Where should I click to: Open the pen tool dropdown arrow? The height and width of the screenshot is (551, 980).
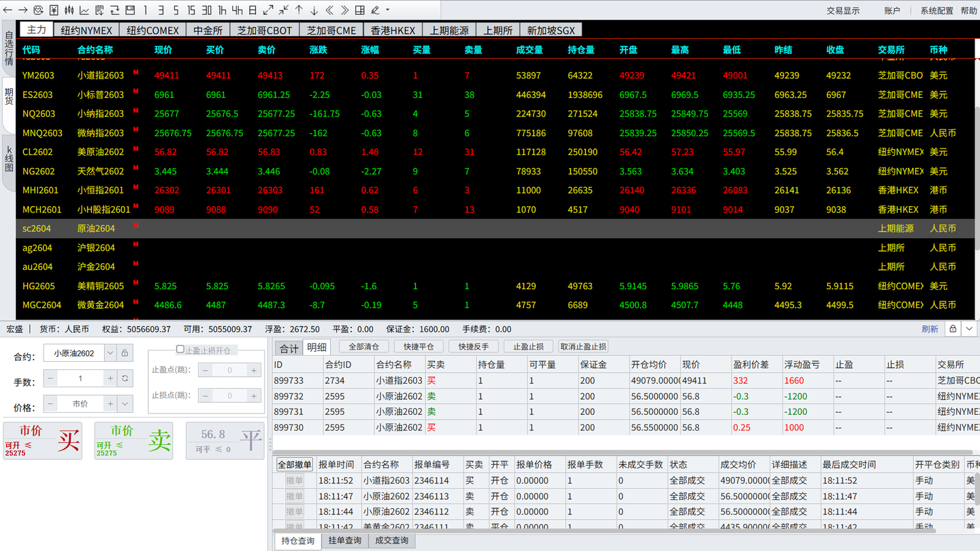pyautogui.click(x=388, y=10)
